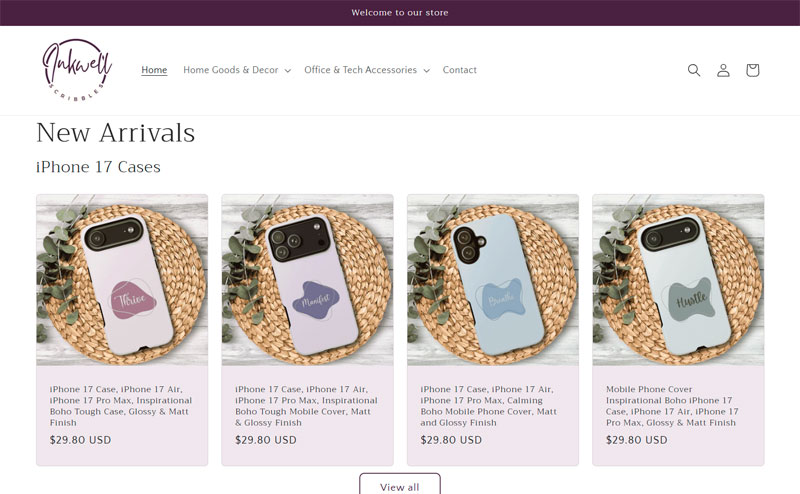The image size is (800, 494).
Task: Open the Boho Tough Mobile Cover title
Action: tap(307, 406)
